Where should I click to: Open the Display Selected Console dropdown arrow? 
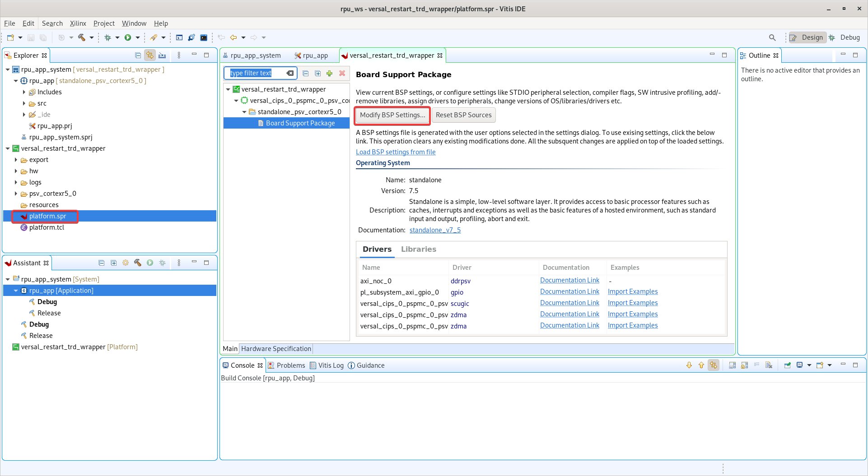[809, 365]
